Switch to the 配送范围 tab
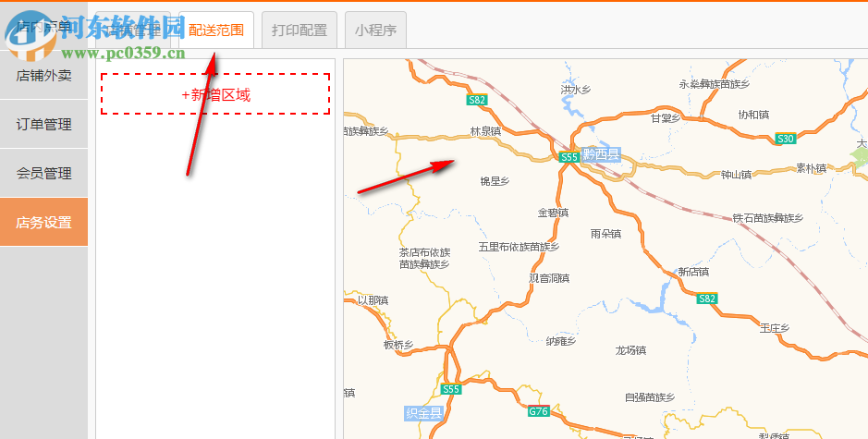 click(216, 30)
